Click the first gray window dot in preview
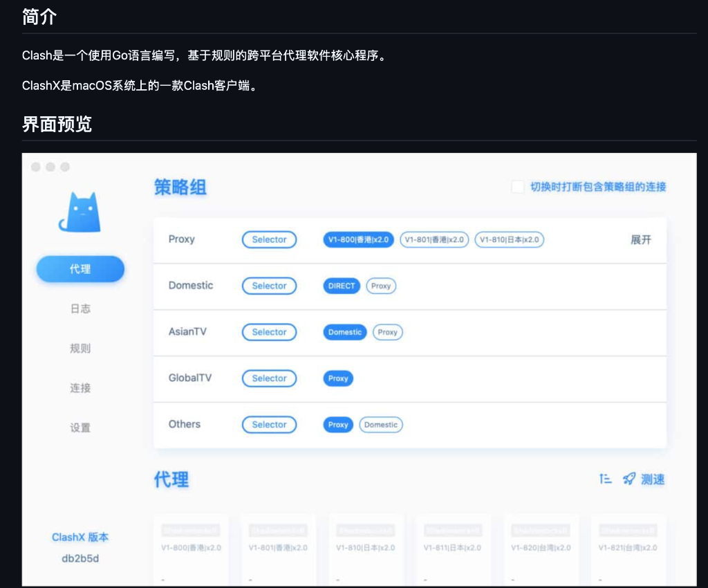The height and width of the screenshot is (588, 708). pos(36,167)
